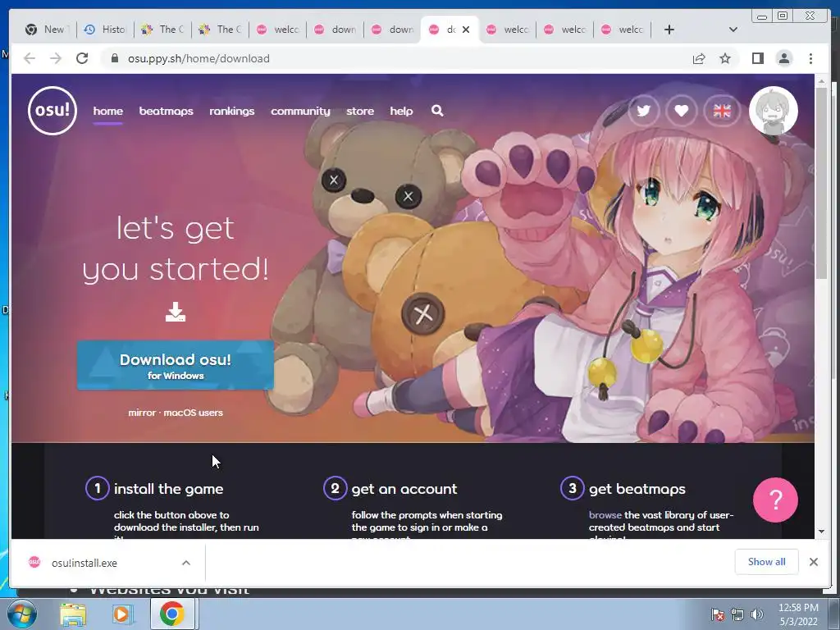The width and height of the screenshot is (840, 630).
Task: Switch to the last 'welco' tab
Action: (x=622, y=30)
